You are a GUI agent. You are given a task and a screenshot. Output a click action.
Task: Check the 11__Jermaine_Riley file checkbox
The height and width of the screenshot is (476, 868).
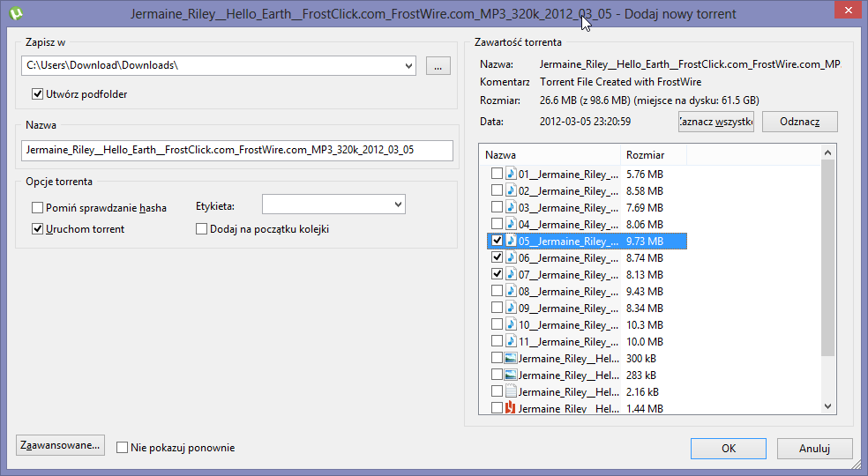pos(498,341)
